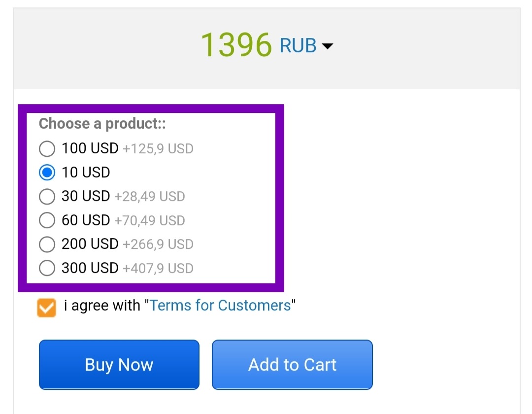532x414 pixels.
Task: Click the "Choose a product::" heading
Action: pyautogui.click(x=102, y=124)
